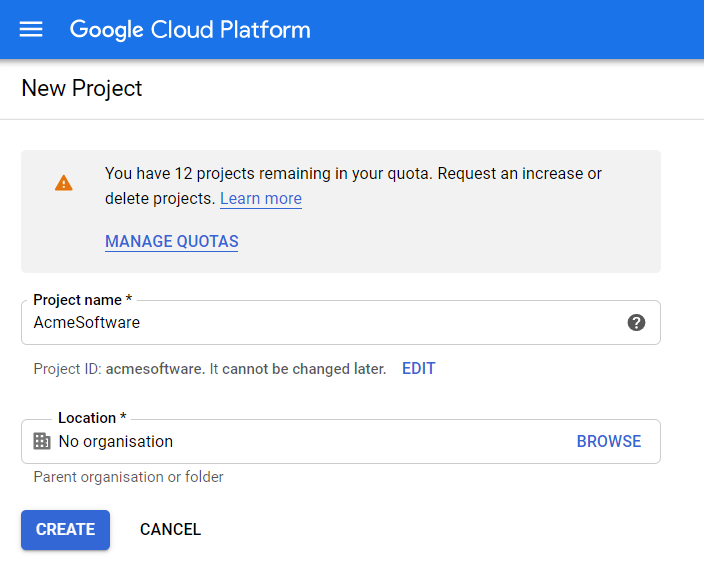Click EDIT next to the Project ID
Viewport: 704px width, 577px height.
click(418, 369)
